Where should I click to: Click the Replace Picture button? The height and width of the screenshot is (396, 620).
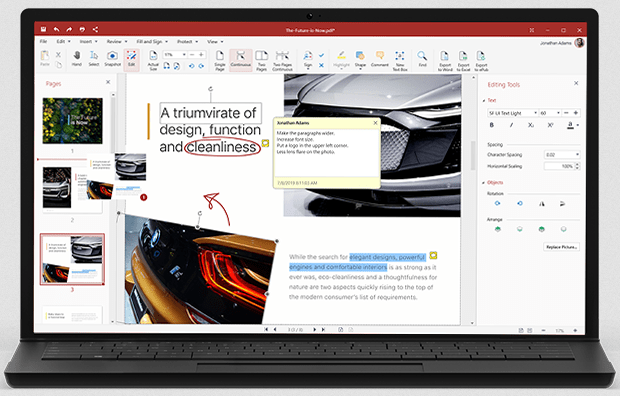561,247
